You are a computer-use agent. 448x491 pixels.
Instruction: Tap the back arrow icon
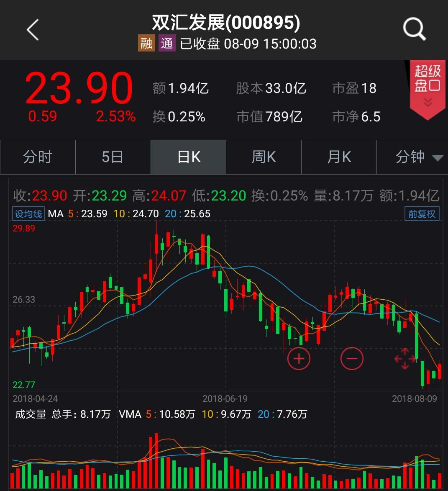[x=33, y=30]
